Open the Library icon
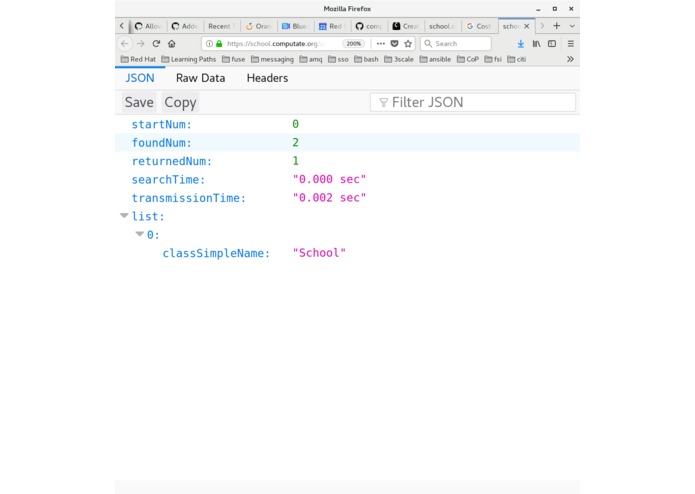The image size is (695, 494). [536, 43]
